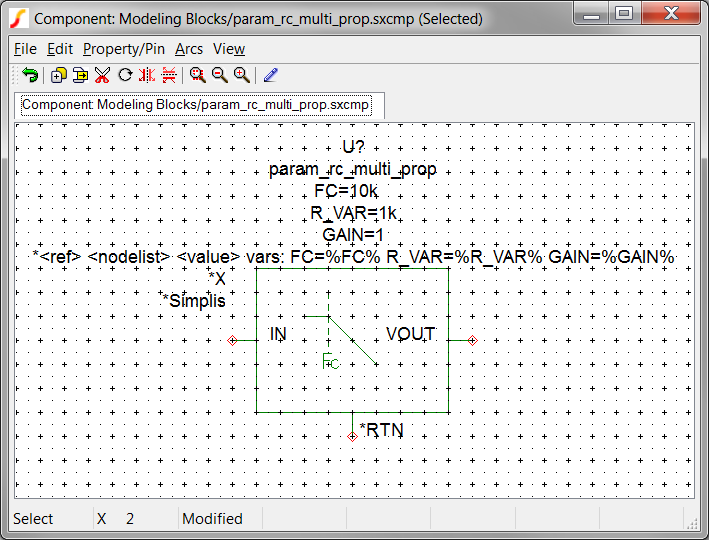Click the Mirror icon with vertical axis
709x540 pixels.
pos(147,75)
